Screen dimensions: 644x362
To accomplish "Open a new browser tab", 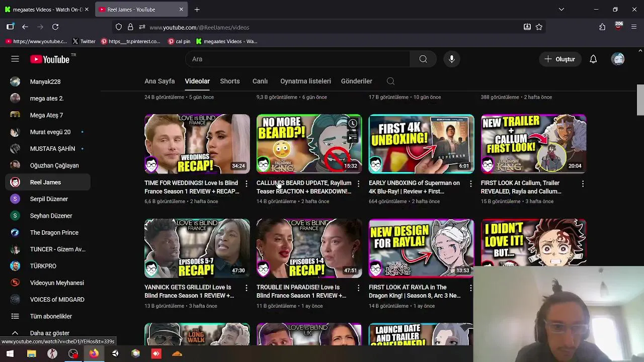I will point(197,9).
